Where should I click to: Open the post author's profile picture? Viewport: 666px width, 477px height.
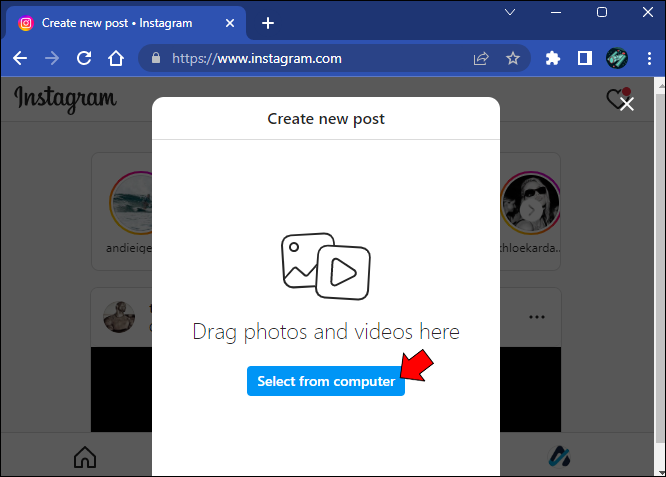click(x=119, y=317)
